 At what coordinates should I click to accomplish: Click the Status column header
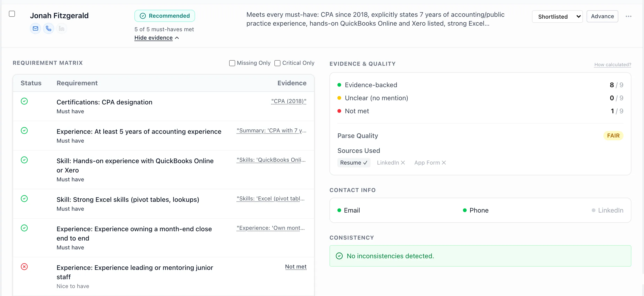pos(31,83)
